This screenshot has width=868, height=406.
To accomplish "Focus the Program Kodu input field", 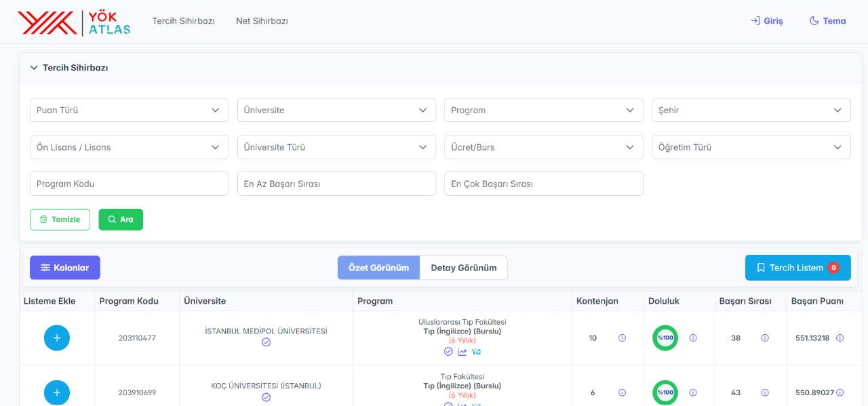I will coord(129,184).
